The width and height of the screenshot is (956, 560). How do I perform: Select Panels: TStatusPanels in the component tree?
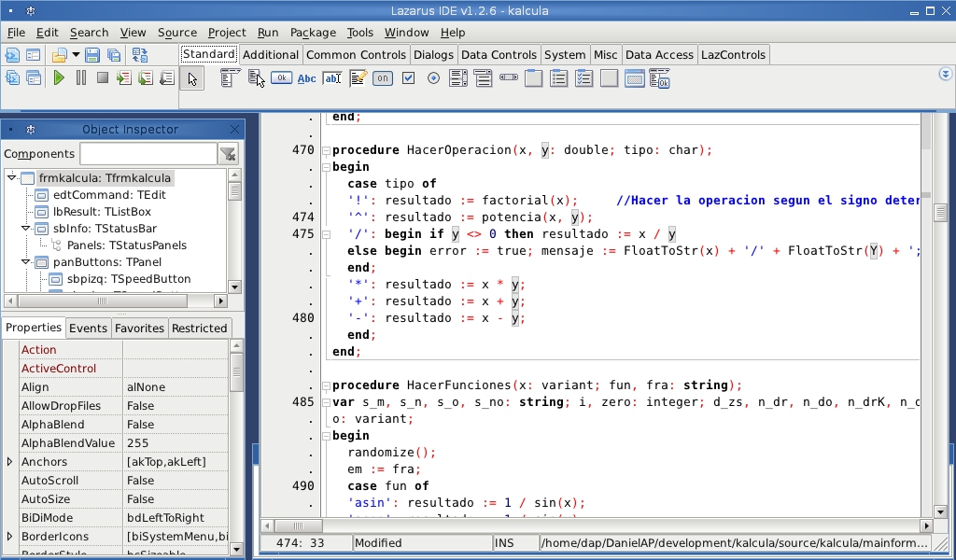(x=127, y=245)
